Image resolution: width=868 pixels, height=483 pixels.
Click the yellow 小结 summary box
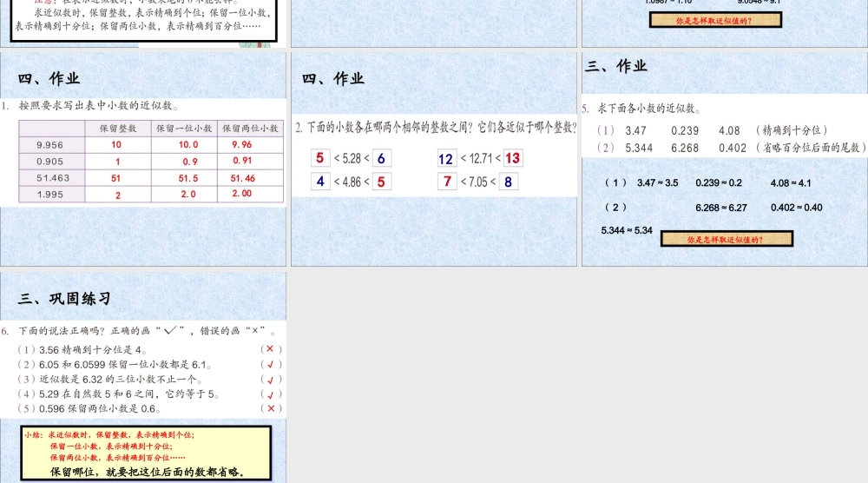pyautogui.click(x=146, y=453)
